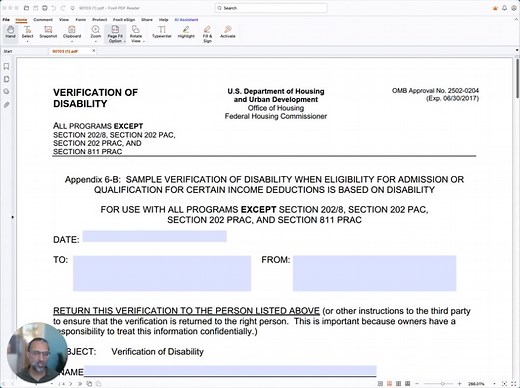Click the Print icon in title bar
This screenshot has width=520, height=388.
click(45, 8)
